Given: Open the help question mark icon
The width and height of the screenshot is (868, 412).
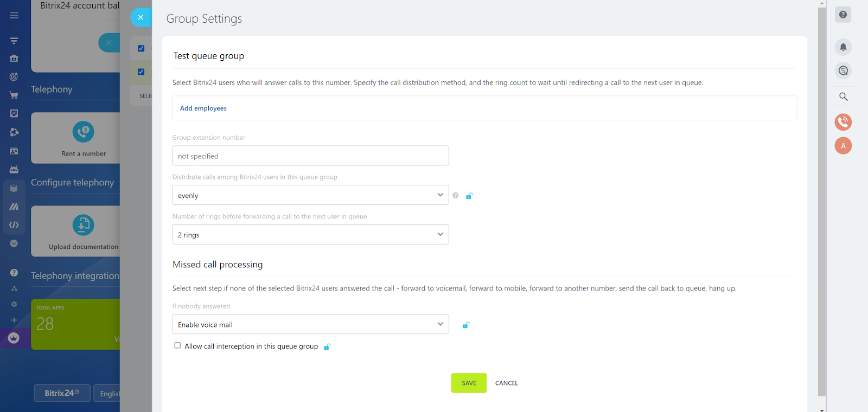Looking at the screenshot, I should 843,15.
